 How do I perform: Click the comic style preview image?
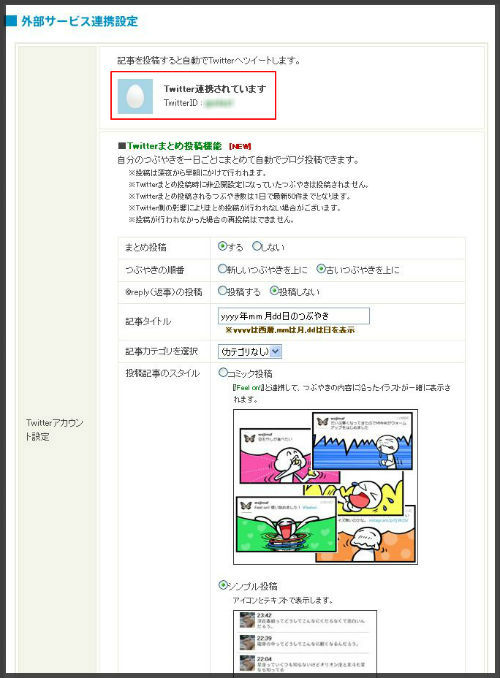[325, 487]
